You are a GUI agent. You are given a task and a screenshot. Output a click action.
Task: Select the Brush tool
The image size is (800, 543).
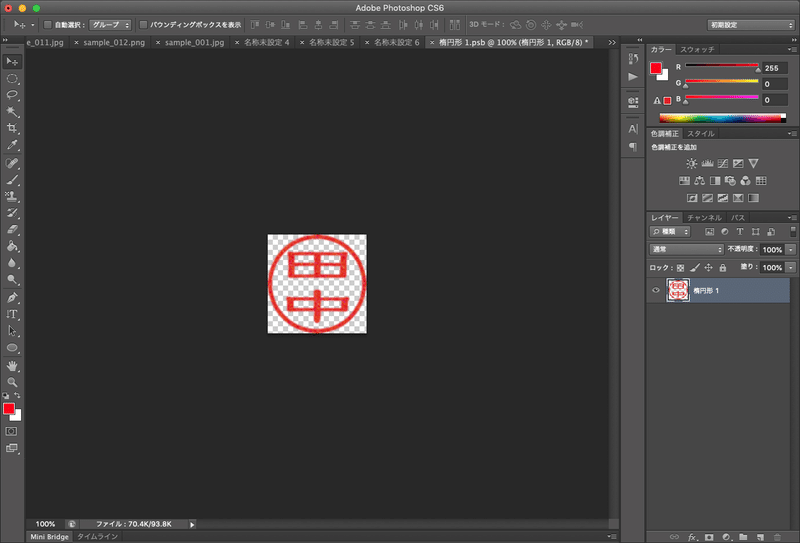12,180
